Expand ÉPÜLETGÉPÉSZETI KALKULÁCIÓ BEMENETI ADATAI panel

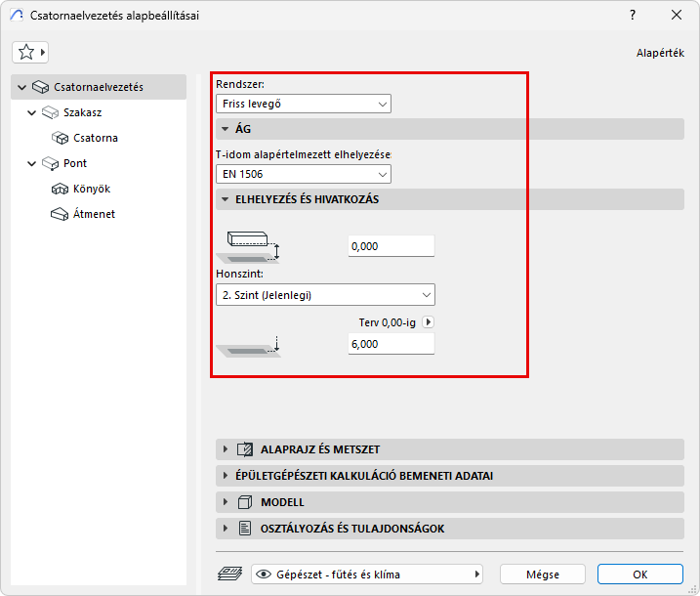(450, 476)
